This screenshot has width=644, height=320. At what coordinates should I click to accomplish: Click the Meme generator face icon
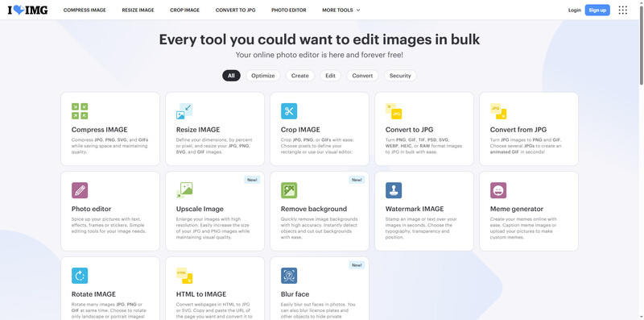coord(498,190)
